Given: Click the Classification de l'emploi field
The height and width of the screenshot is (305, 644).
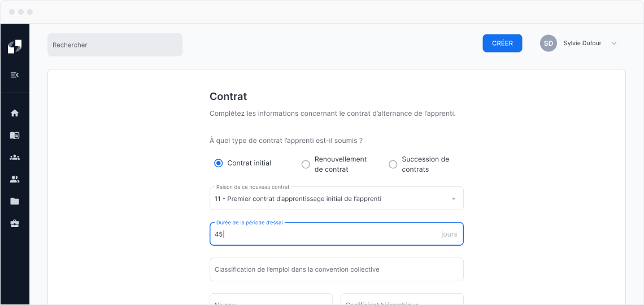Looking at the screenshot, I should point(336,269).
